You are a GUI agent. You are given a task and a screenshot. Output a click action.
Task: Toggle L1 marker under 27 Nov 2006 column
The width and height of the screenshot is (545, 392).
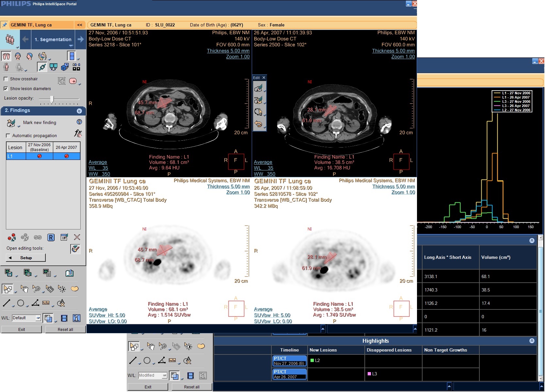click(x=40, y=156)
